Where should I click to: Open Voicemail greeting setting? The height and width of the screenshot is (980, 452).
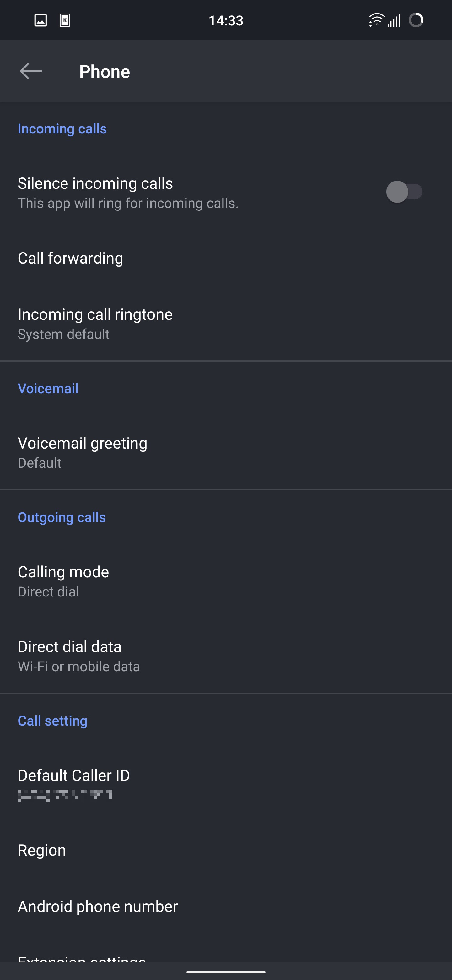(83, 452)
